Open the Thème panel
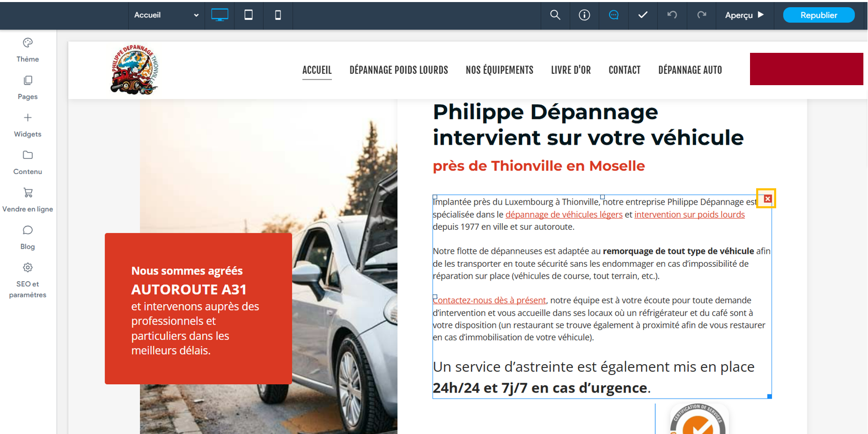 (28, 50)
